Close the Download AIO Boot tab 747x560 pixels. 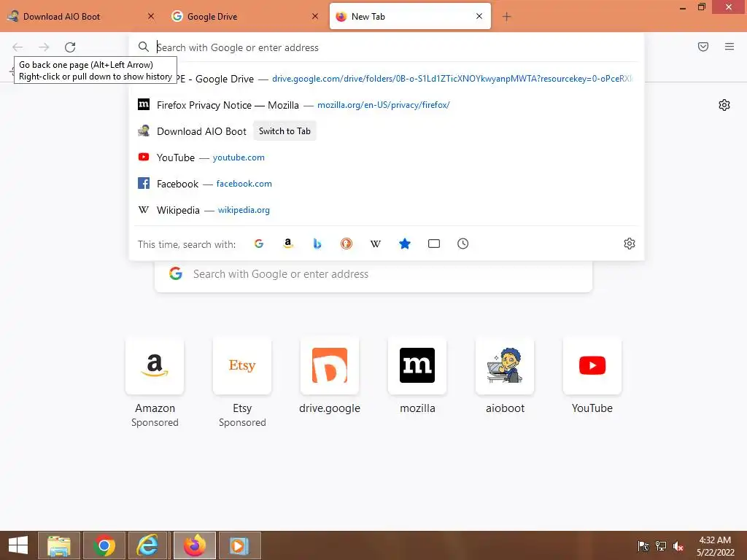[x=151, y=16]
